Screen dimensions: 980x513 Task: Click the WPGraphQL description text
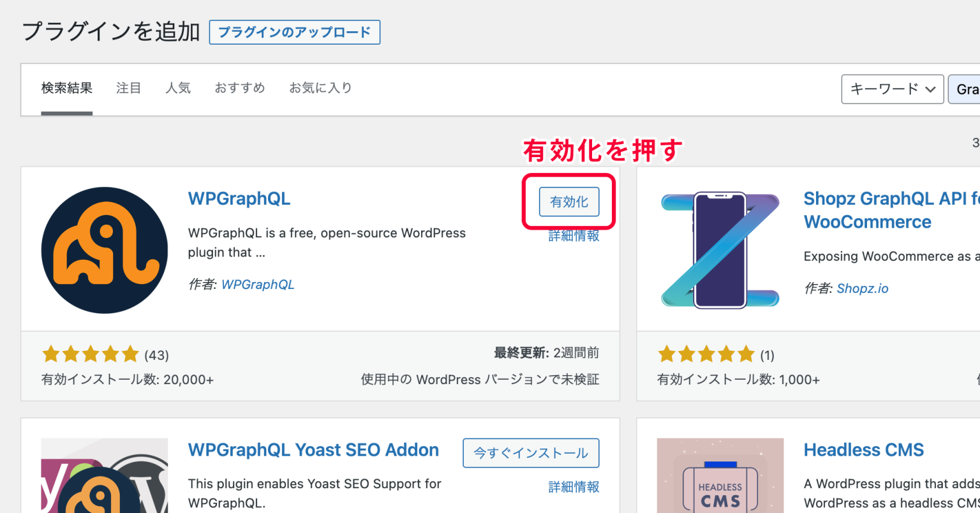(327, 242)
